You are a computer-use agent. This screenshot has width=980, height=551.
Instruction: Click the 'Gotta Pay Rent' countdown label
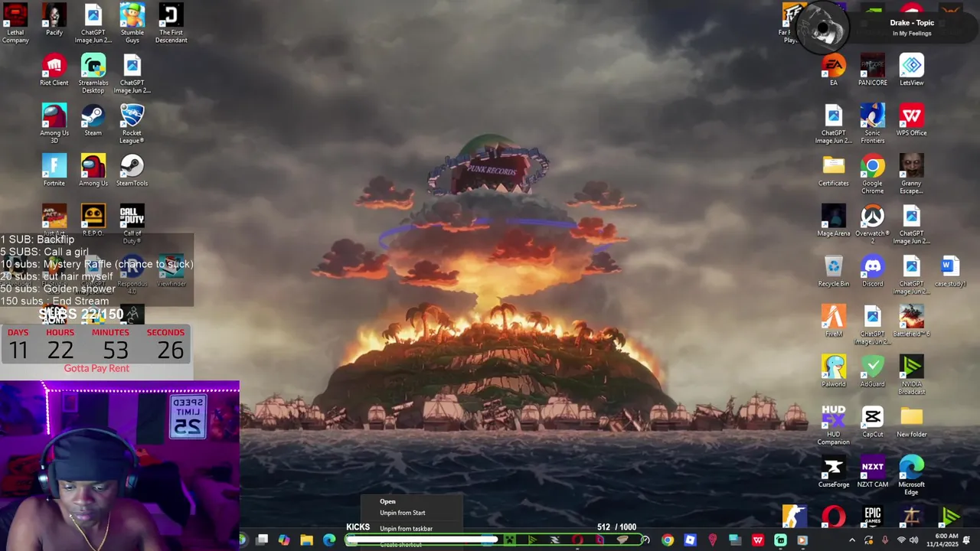point(96,368)
